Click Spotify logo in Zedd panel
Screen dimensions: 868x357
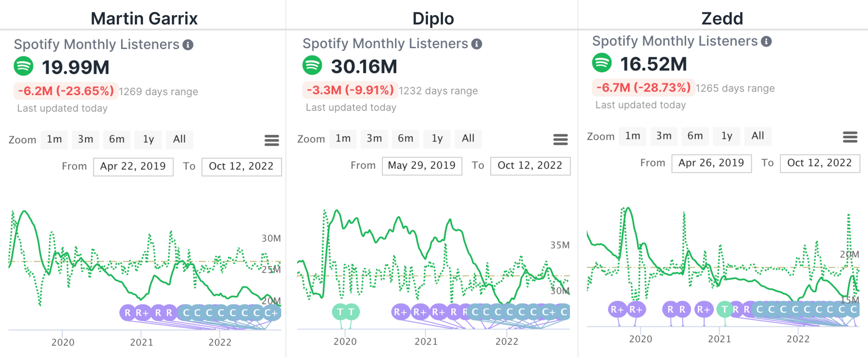coord(602,63)
